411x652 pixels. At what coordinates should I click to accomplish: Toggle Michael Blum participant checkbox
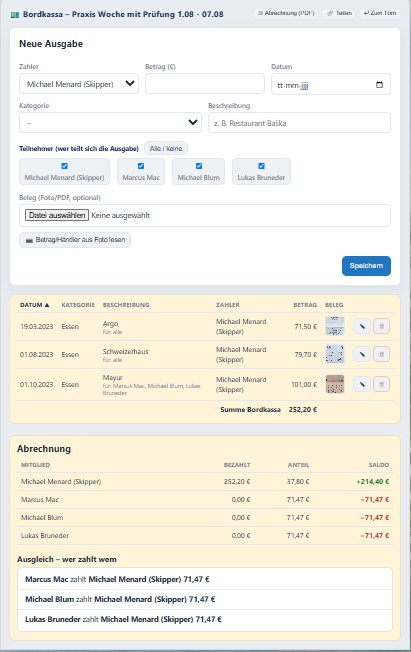click(199, 166)
